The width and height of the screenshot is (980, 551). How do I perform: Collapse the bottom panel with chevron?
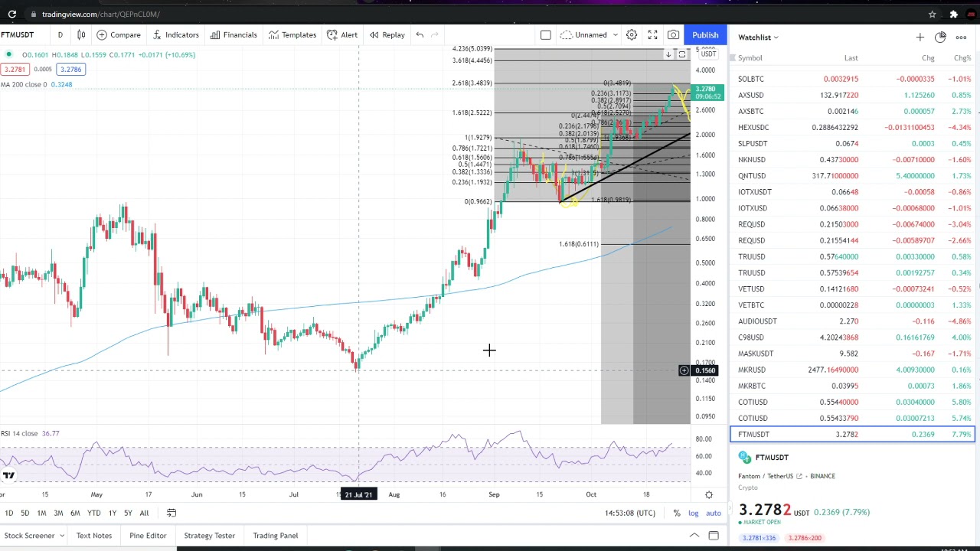694,535
